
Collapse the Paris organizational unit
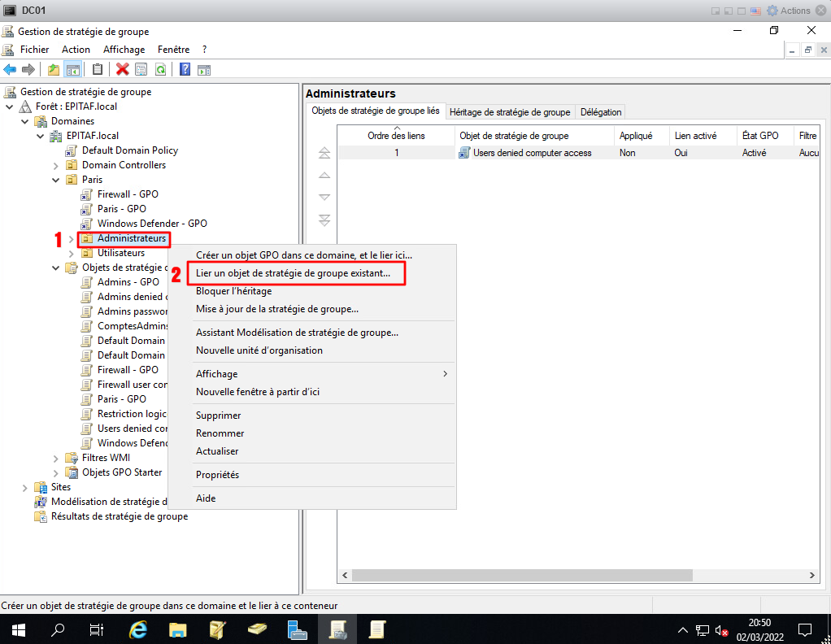pyautogui.click(x=56, y=180)
